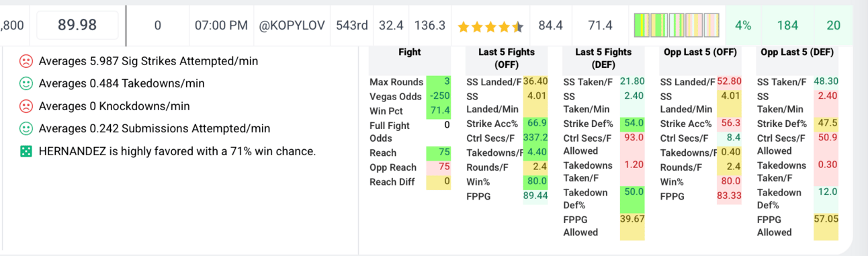Click the five-star rating
The image size is (868, 256).
coord(490,26)
